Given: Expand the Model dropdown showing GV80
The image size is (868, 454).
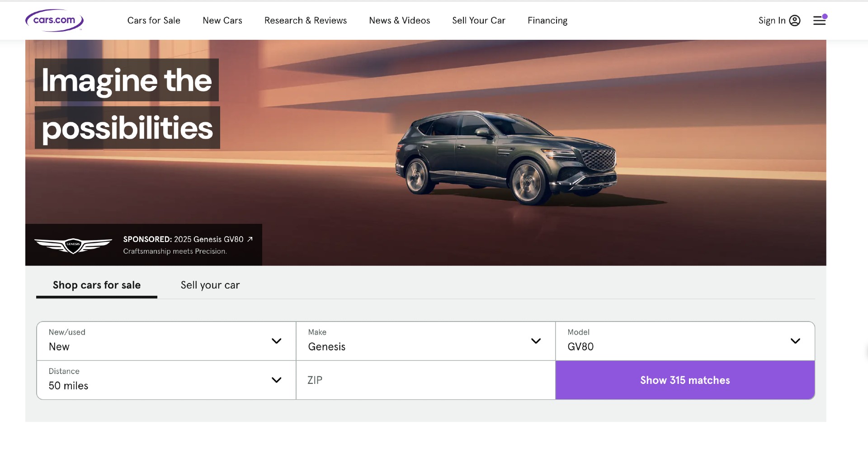Looking at the screenshot, I should [x=684, y=341].
